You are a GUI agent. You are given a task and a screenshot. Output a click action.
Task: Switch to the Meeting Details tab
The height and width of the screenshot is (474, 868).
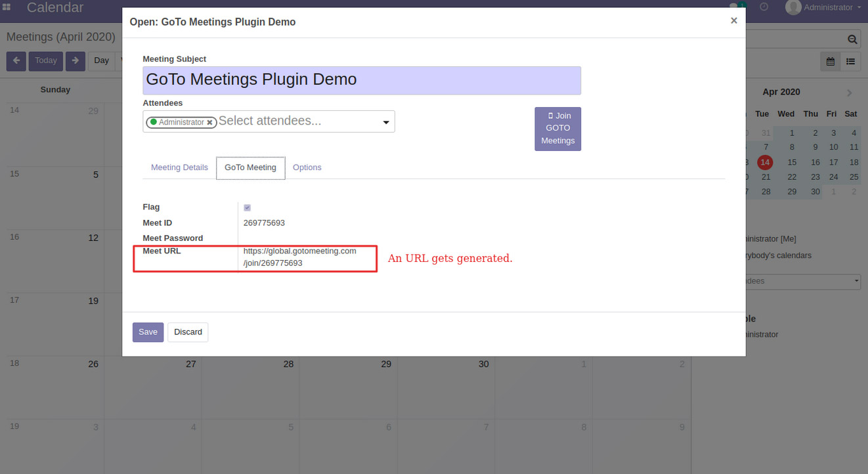pyautogui.click(x=179, y=167)
